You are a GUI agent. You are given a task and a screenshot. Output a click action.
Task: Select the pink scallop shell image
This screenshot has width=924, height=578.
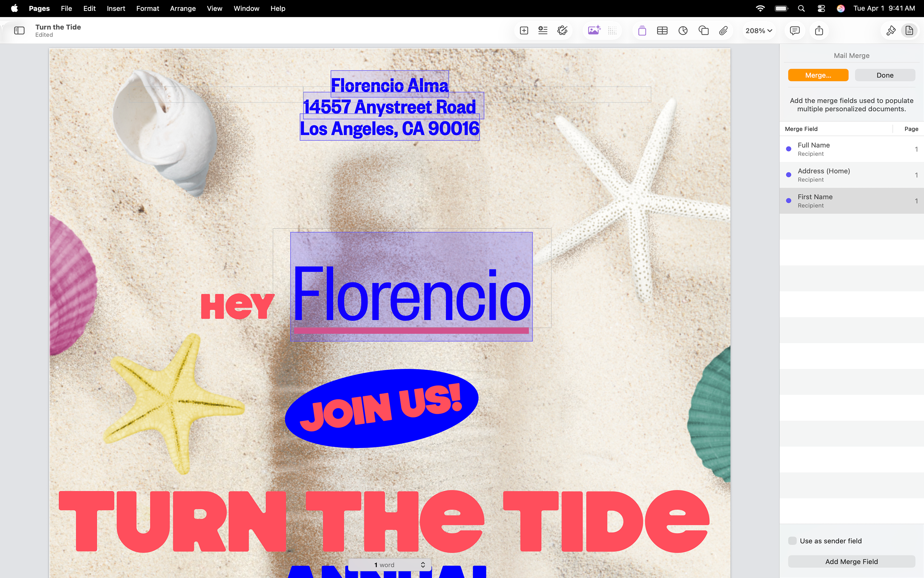coord(73,285)
